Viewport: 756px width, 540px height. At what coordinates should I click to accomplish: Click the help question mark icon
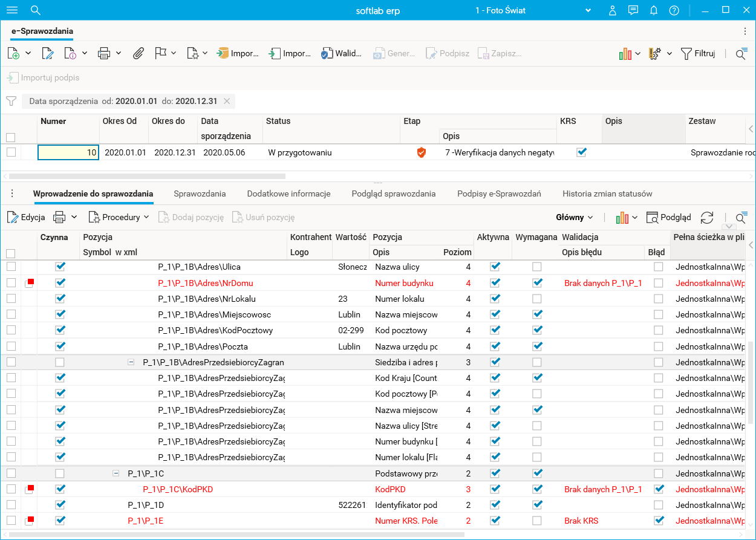tap(674, 10)
